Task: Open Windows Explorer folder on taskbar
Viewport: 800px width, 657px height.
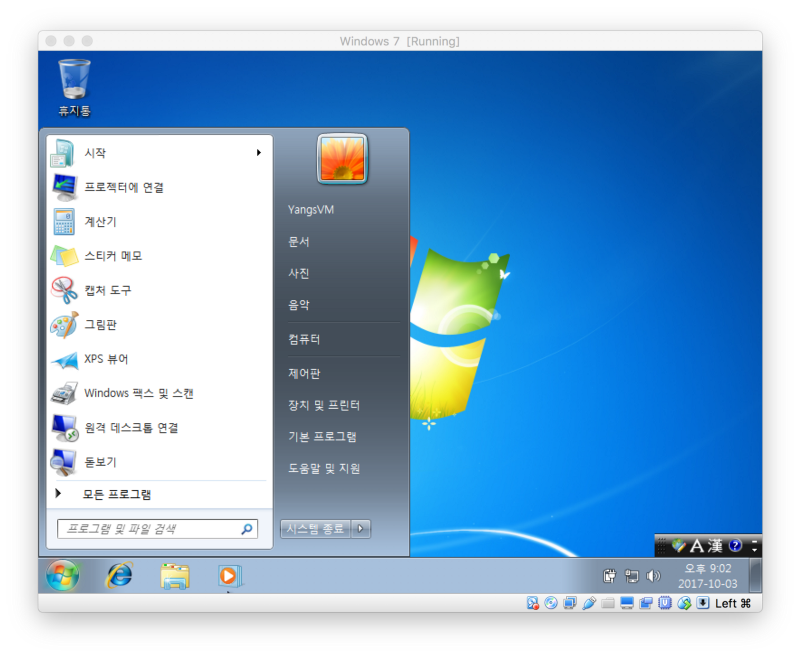Action: pyautogui.click(x=175, y=576)
